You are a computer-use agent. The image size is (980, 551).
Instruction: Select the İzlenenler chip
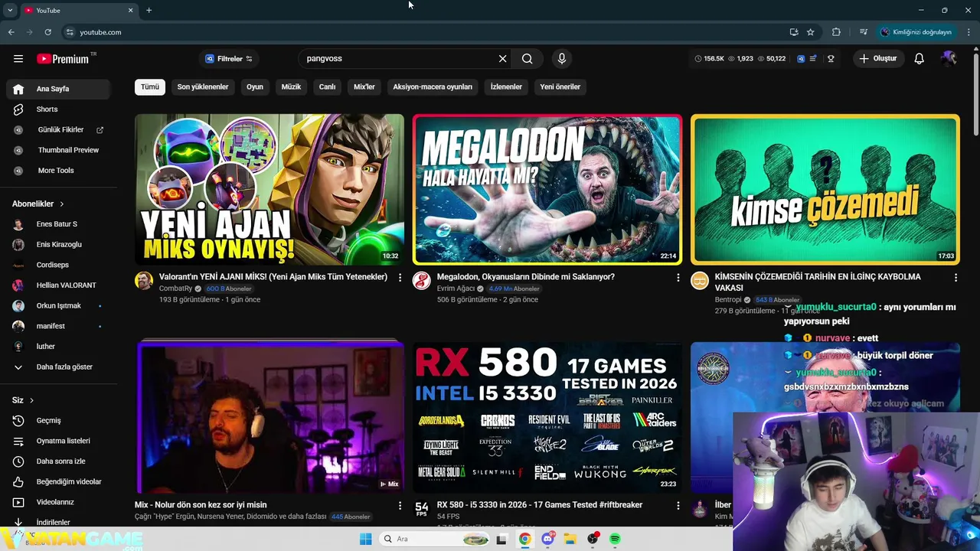[506, 86]
